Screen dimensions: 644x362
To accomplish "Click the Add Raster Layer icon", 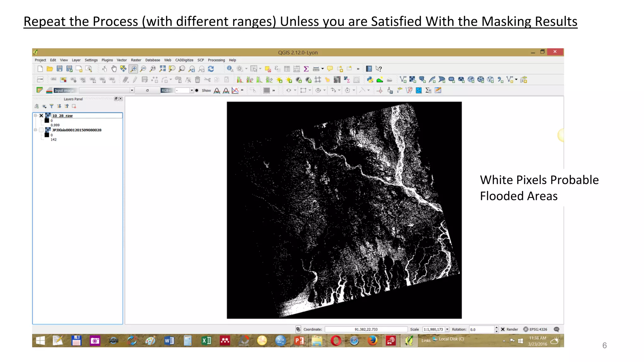I will point(413,80).
